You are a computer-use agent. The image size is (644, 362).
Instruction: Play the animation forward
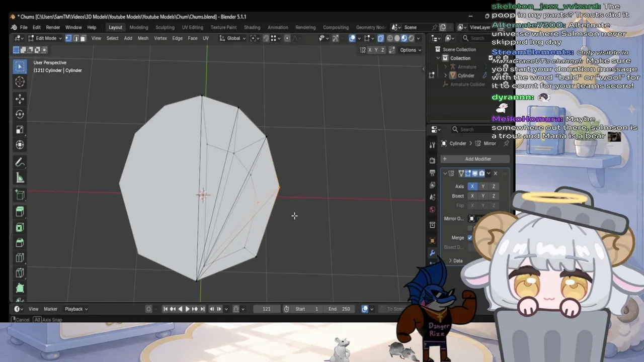click(x=188, y=309)
